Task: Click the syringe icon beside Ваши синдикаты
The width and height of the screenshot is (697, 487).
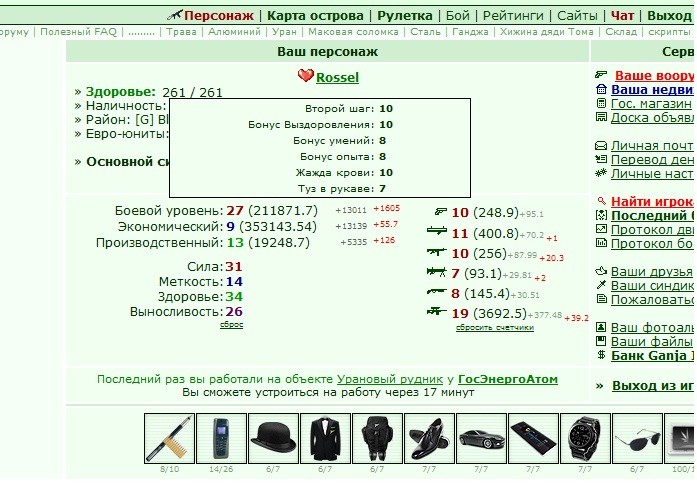Action: [601, 285]
